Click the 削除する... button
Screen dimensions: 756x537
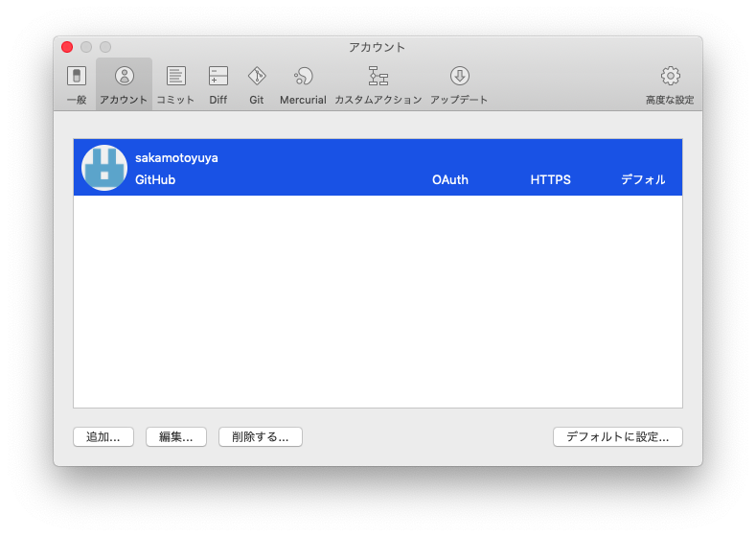point(261,437)
